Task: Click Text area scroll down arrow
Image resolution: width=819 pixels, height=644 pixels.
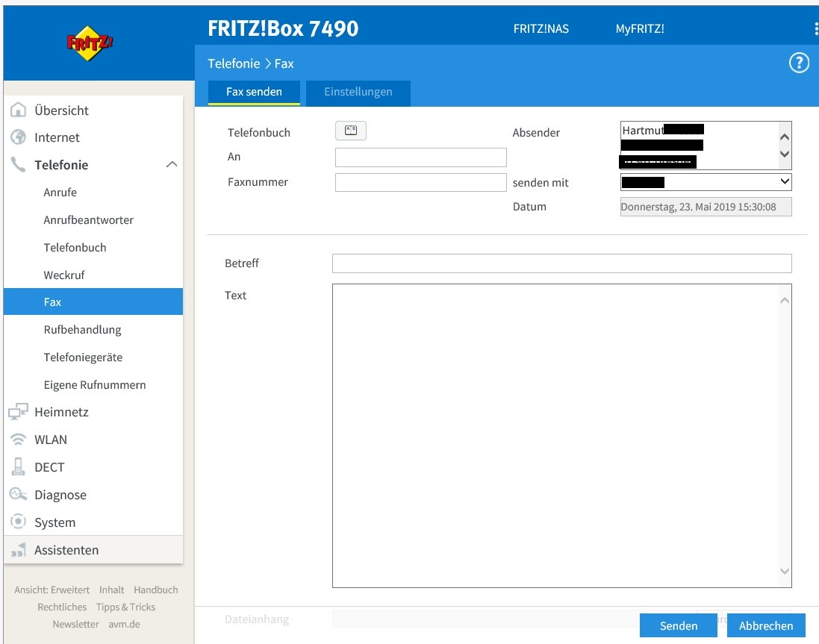Action: pos(785,571)
